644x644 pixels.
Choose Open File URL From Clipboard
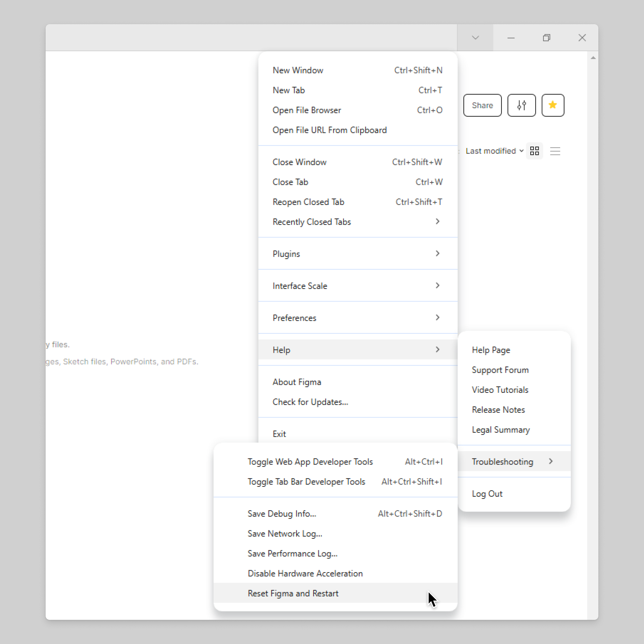[x=358, y=130]
